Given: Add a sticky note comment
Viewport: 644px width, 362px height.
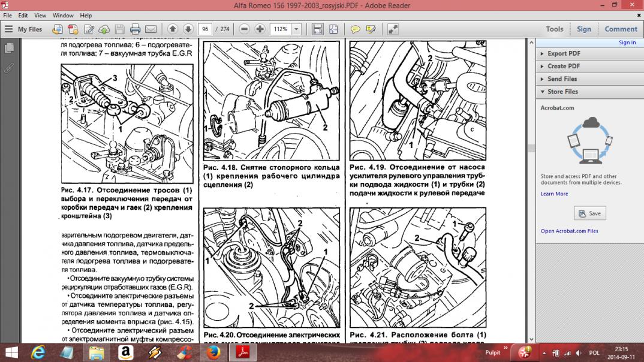Looking at the screenshot, I should tap(355, 29).
